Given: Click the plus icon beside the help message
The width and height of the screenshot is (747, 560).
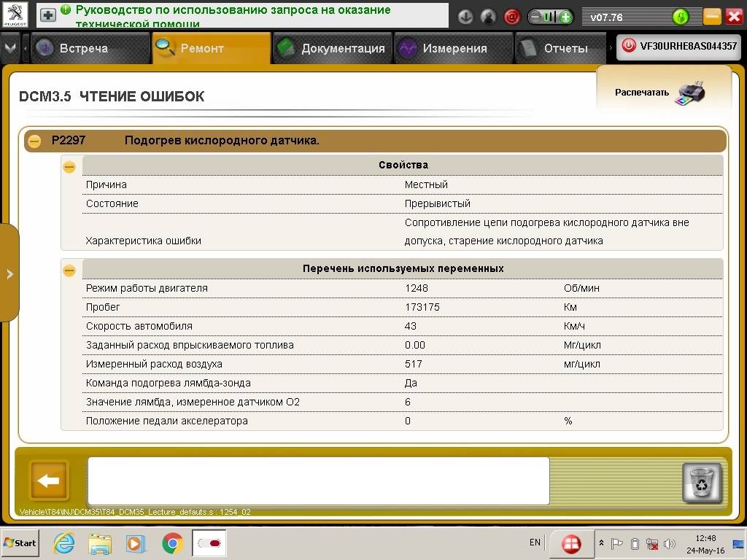Looking at the screenshot, I should point(47,15).
